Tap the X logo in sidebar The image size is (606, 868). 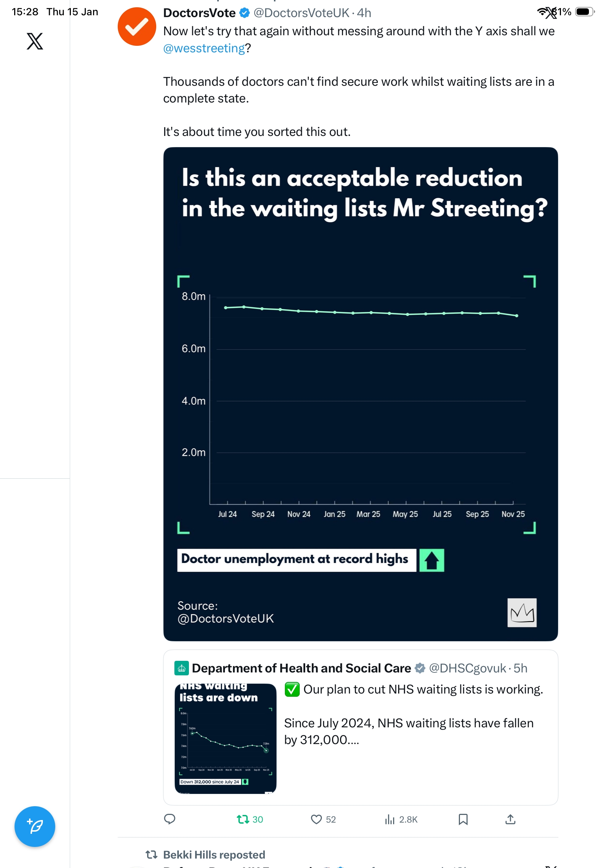[x=35, y=41]
